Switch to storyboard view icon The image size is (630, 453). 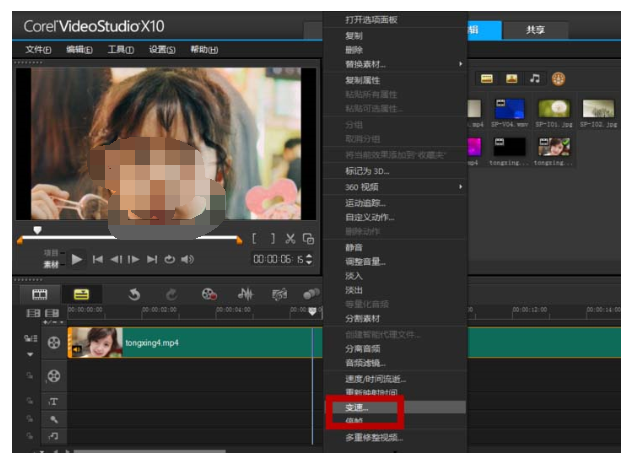click(39, 295)
